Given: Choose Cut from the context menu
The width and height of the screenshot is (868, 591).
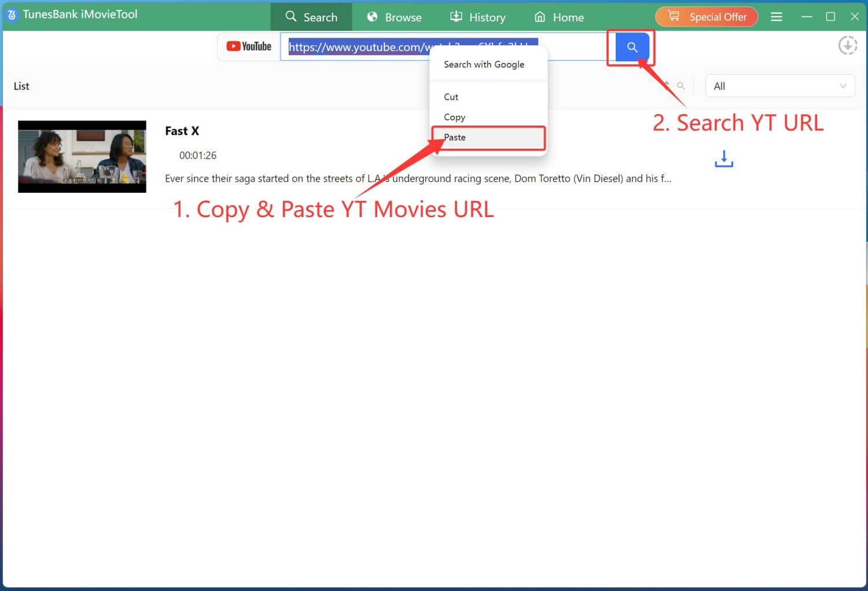Looking at the screenshot, I should tap(451, 97).
